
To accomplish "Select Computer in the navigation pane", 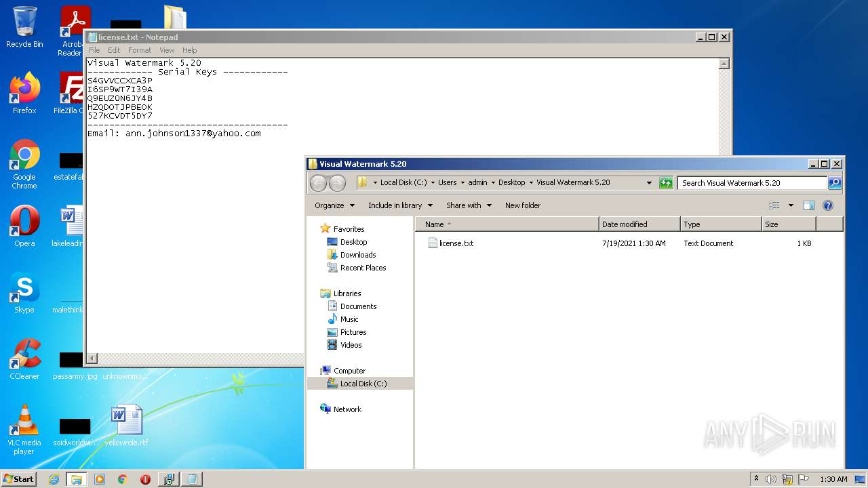I will pos(349,371).
